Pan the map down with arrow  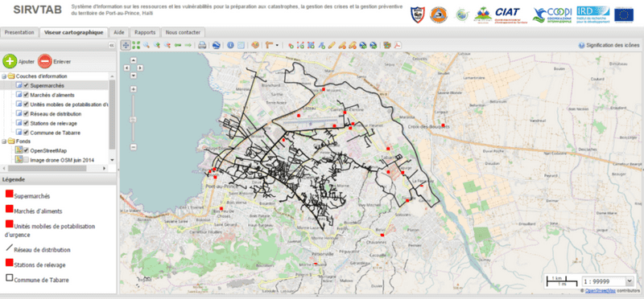(134, 75)
